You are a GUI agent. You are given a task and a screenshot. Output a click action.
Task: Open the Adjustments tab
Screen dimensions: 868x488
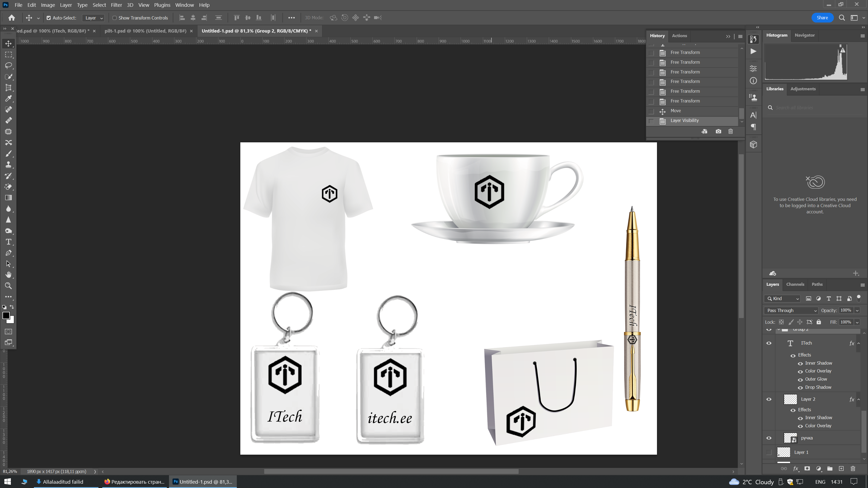pos(803,89)
